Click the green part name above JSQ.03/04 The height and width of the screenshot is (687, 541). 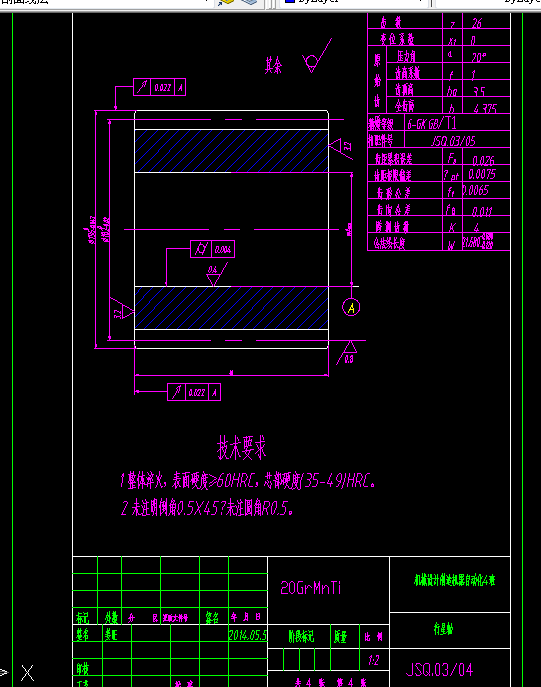point(443,629)
